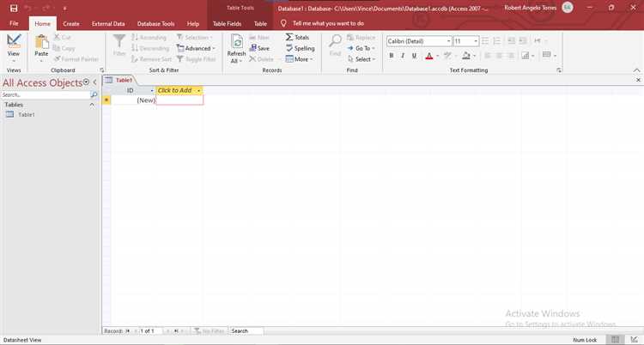Switch to Datasheet View icon in status bar
The width and height of the screenshot is (644, 345).
click(615, 340)
